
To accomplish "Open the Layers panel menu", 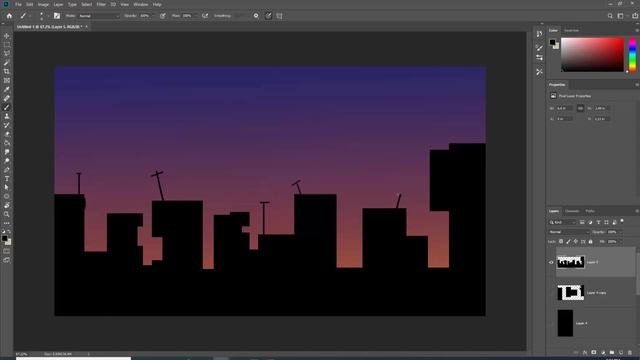I will click(x=637, y=211).
